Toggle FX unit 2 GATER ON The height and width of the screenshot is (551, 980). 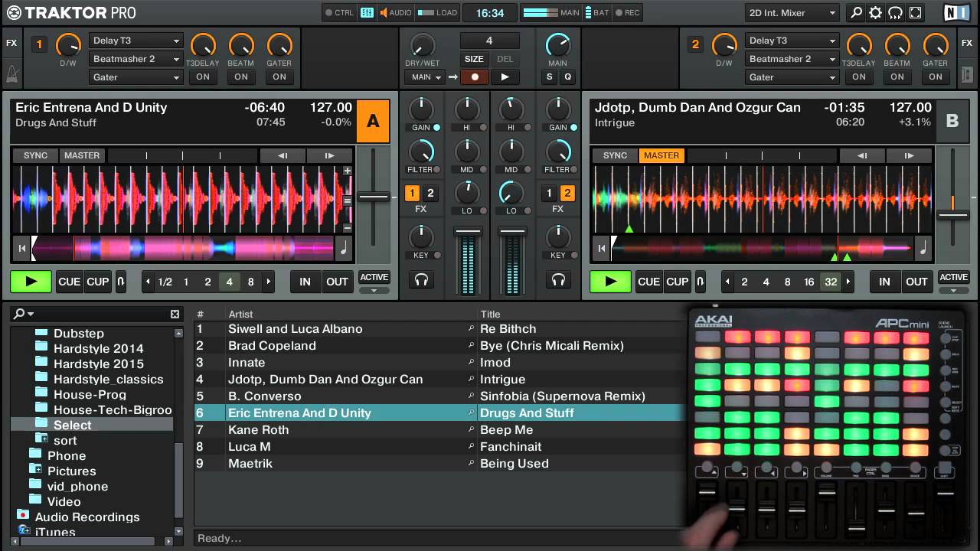pyautogui.click(x=936, y=77)
